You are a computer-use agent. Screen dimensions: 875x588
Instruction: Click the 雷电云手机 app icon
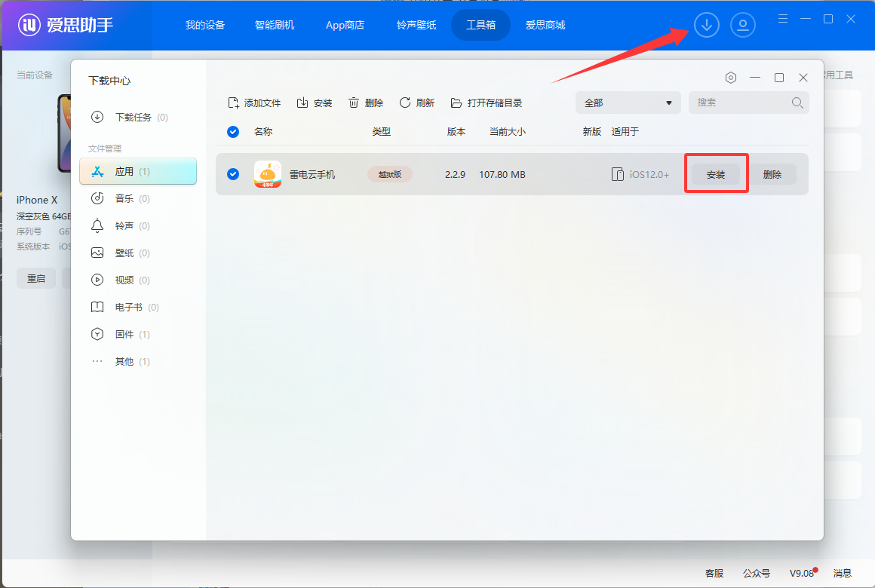[268, 174]
